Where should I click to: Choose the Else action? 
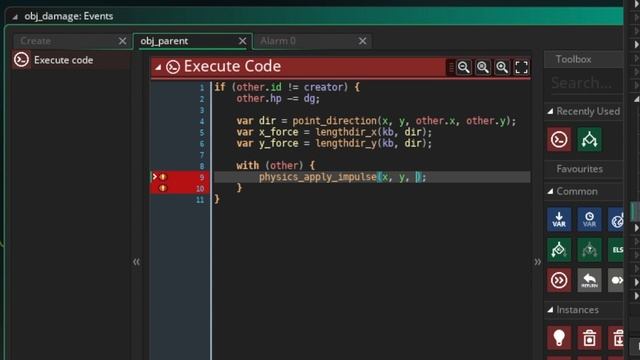click(x=616, y=250)
